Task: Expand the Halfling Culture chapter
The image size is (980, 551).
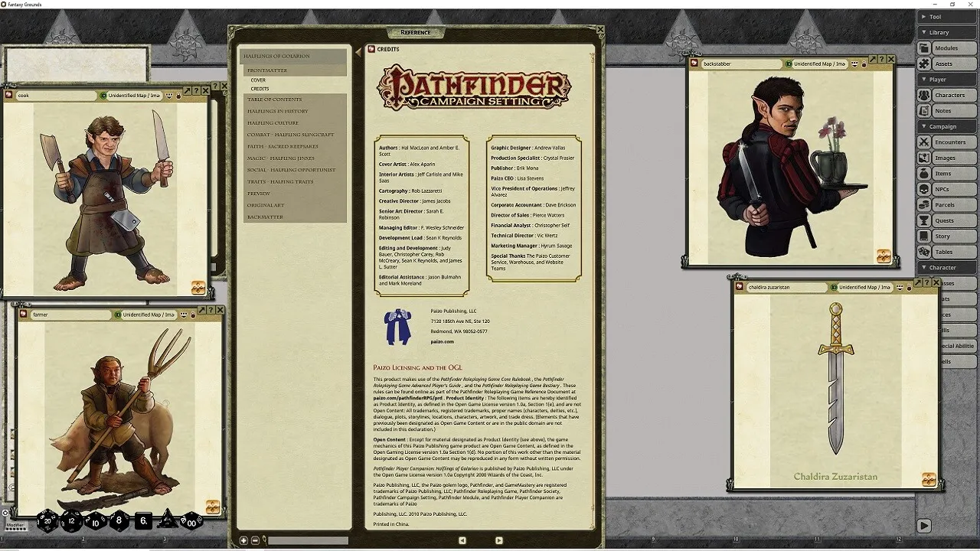Action: [295, 123]
